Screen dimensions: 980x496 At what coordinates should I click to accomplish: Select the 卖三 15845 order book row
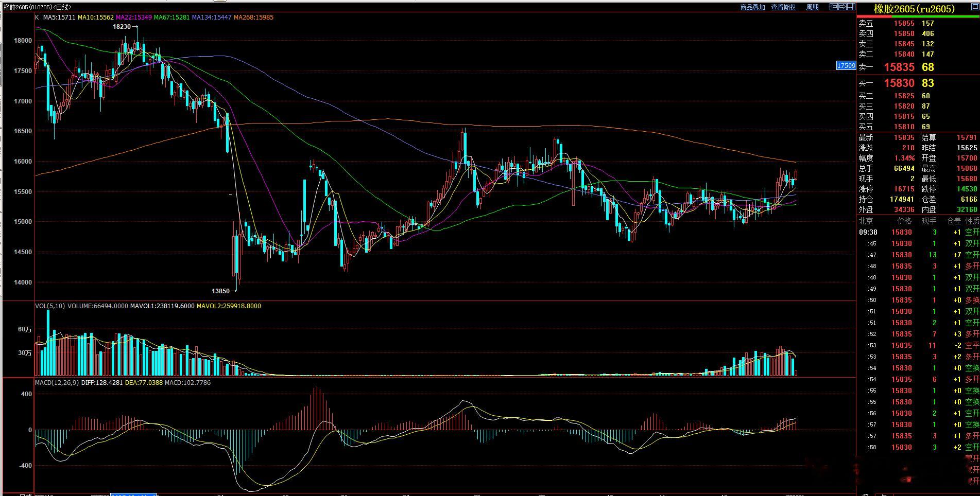[x=918, y=44]
